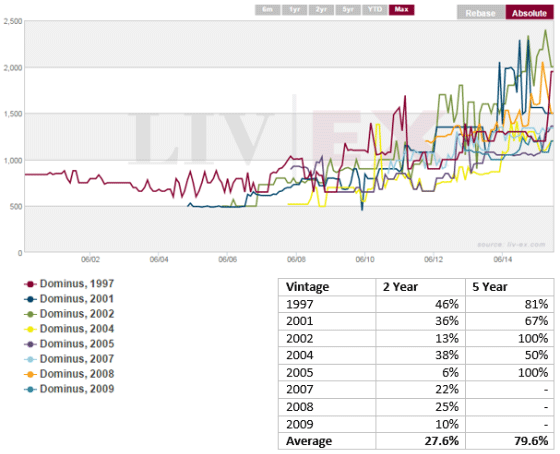Click the 06/08 x-axis label
This screenshot has width=560, height=454.
point(296,259)
